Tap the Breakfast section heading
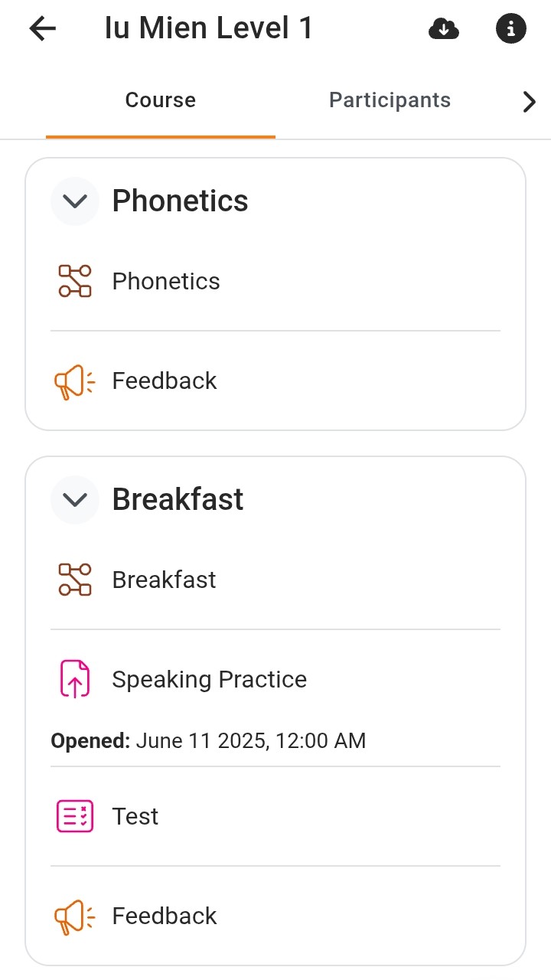Viewport: 551px width, 980px height. (178, 500)
